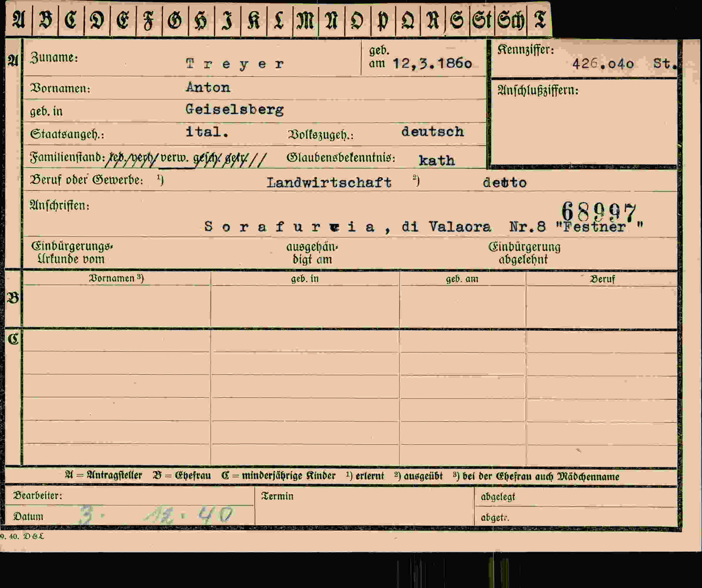Select the Fraktur A index tab at top
Screen dimensions: 702x588
pos(19,20)
